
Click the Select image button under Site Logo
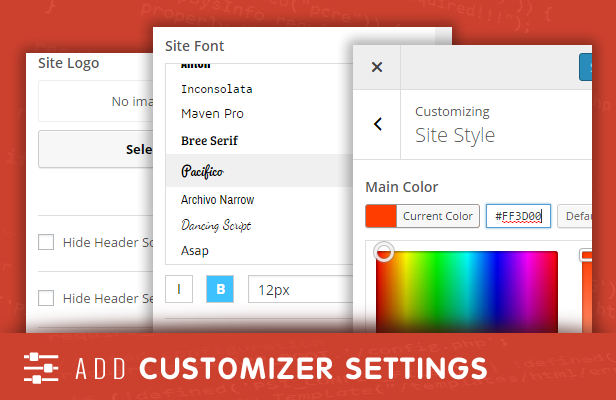click(x=96, y=149)
